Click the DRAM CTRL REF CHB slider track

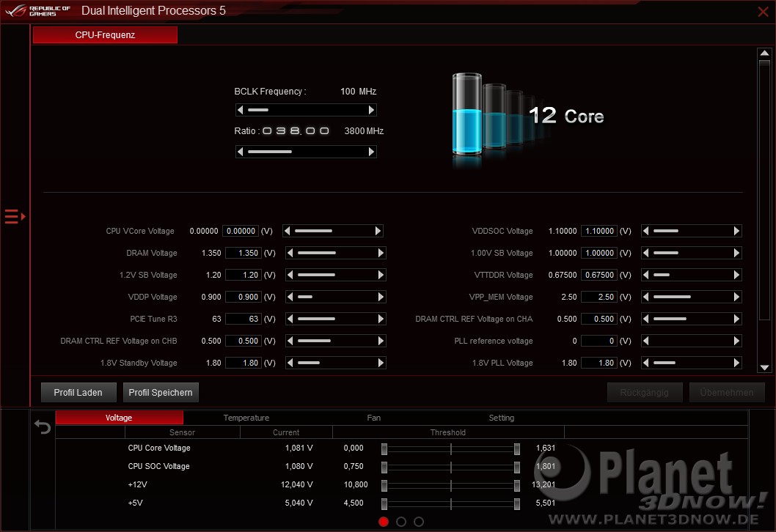coord(335,341)
